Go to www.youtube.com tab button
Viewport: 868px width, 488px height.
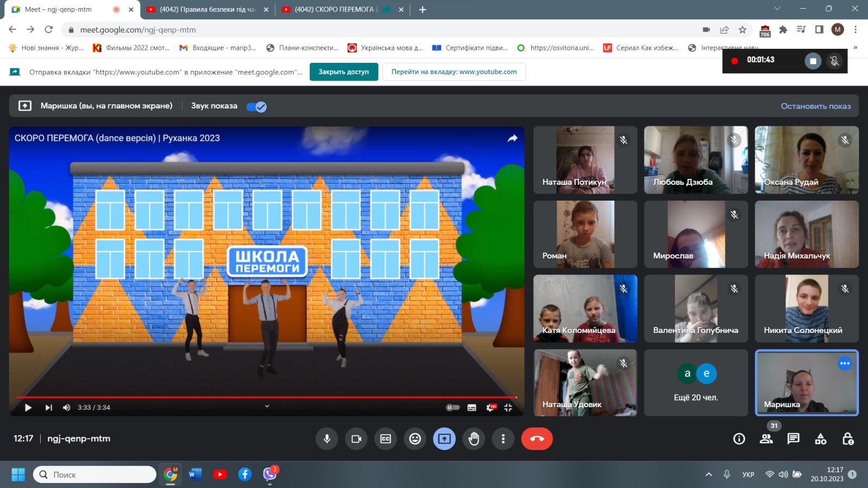(x=454, y=72)
